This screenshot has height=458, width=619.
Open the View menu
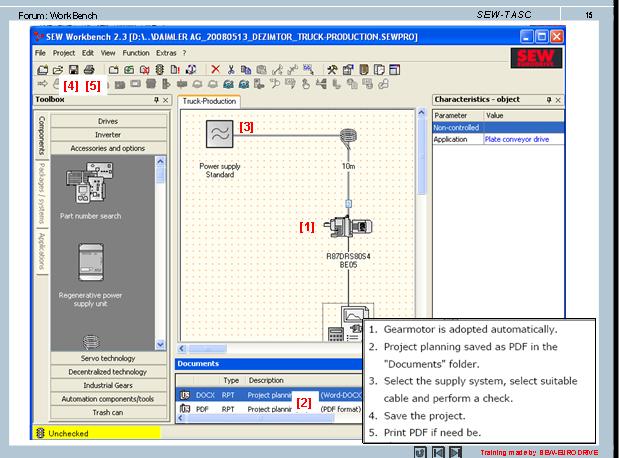pyautogui.click(x=108, y=53)
